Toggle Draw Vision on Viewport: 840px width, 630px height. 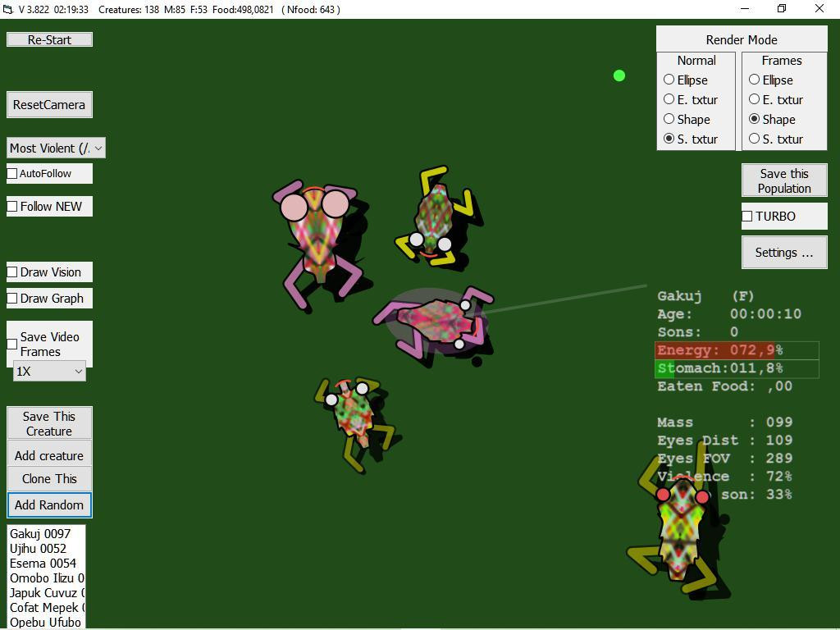[x=11, y=272]
